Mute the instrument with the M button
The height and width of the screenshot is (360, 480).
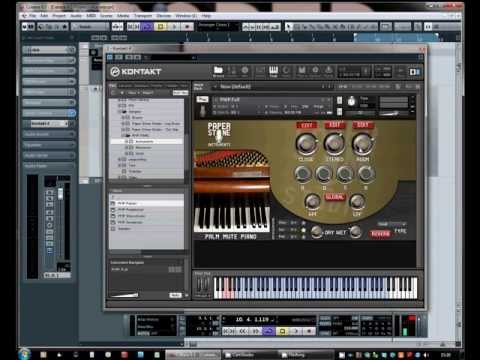[x=339, y=112]
